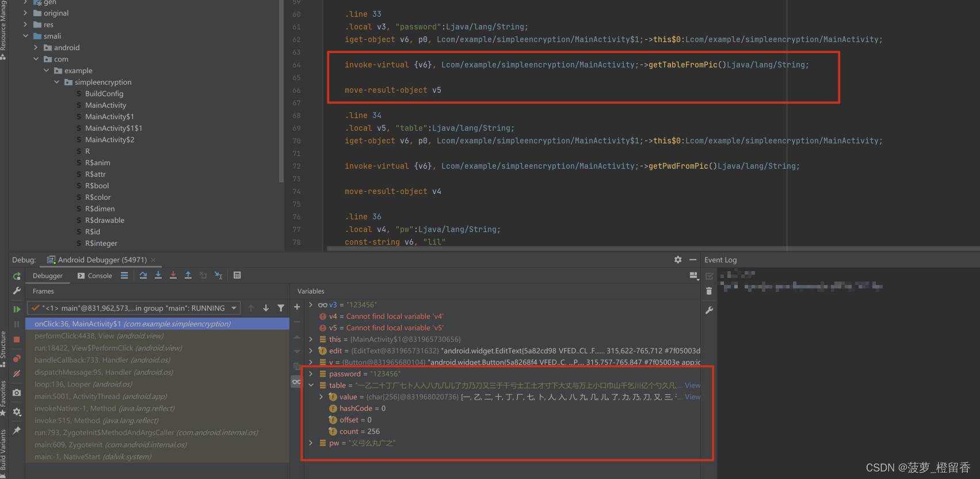Viewport: 980px width, 479px height.
Task: Click Step Into in debug toolbar
Action: 158,275
